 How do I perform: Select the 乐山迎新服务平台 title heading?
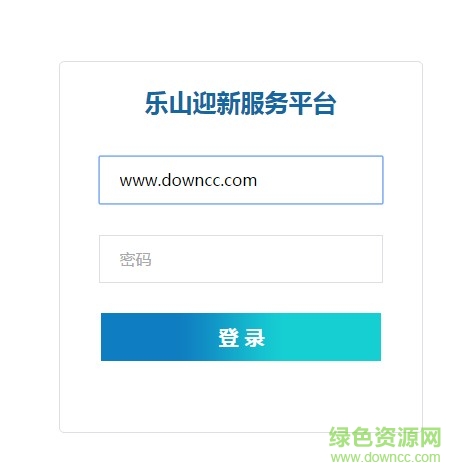click(240, 103)
